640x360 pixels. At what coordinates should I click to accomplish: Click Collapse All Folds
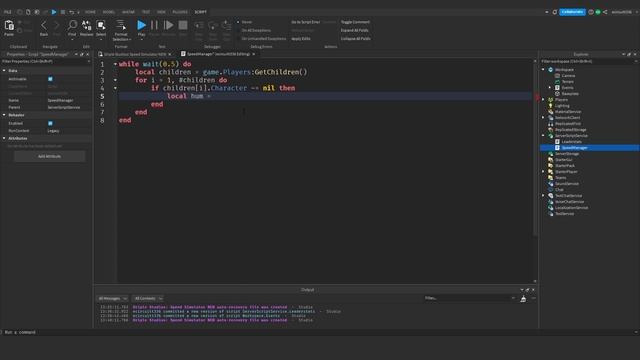[356, 39]
